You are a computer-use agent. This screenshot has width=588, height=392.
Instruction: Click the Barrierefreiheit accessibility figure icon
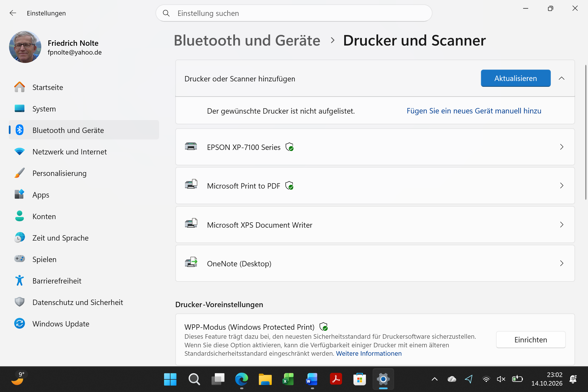(x=20, y=281)
